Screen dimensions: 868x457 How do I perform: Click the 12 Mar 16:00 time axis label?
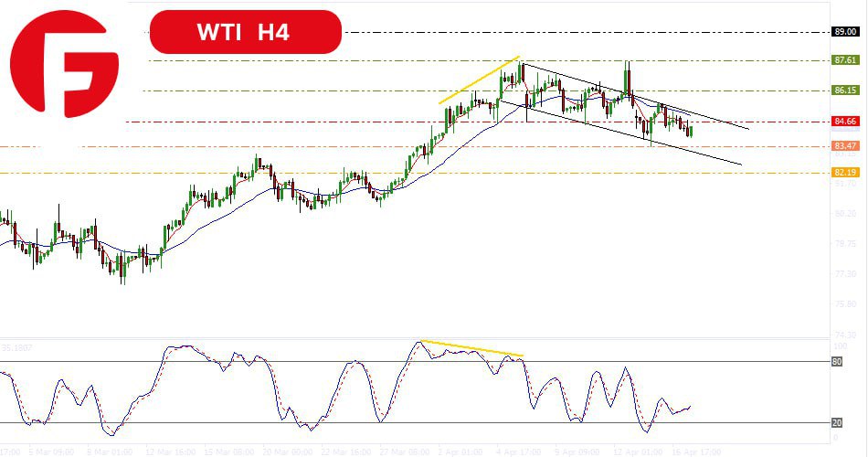tap(171, 452)
